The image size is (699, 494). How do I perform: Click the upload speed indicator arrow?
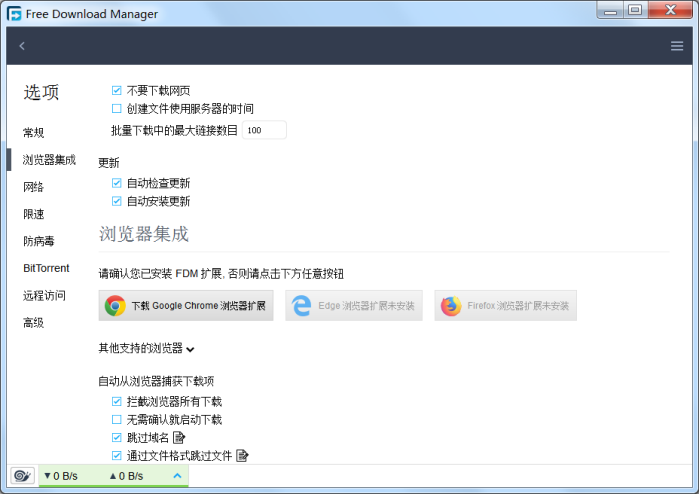112,476
